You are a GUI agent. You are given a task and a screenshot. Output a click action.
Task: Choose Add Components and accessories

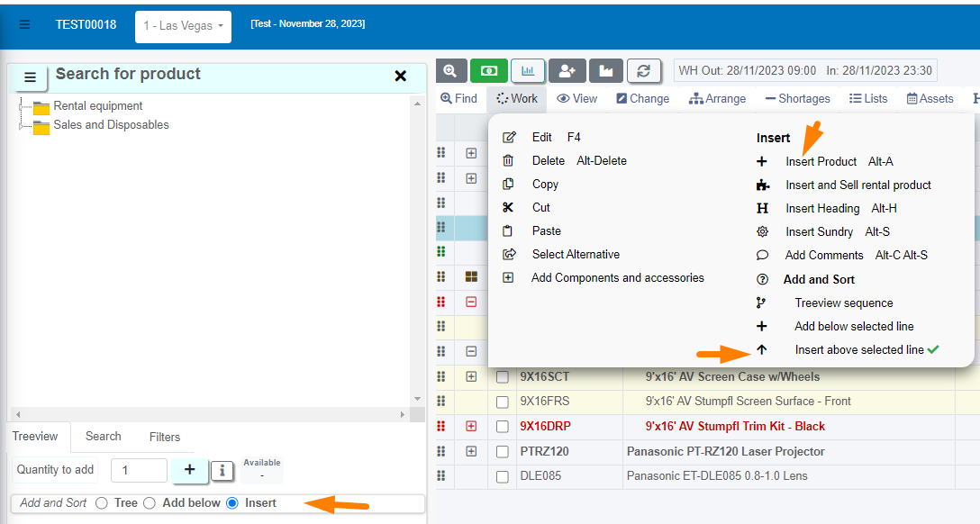click(x=603, y=278)
